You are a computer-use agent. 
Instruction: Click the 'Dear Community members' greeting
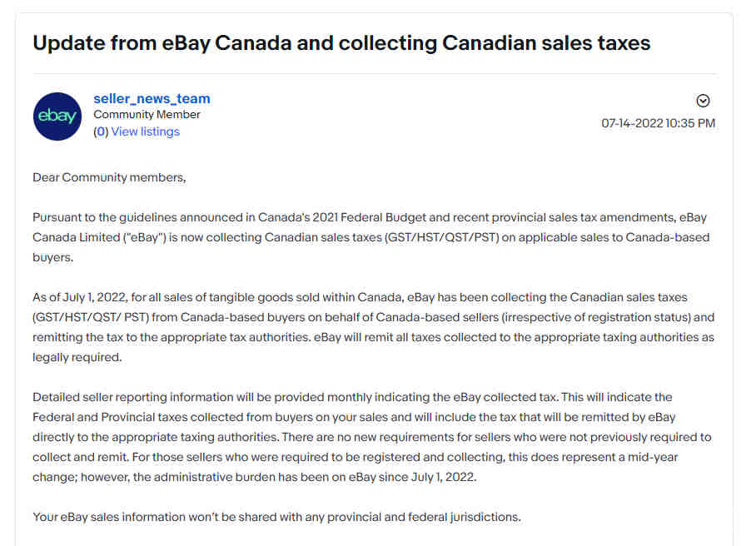109,178
